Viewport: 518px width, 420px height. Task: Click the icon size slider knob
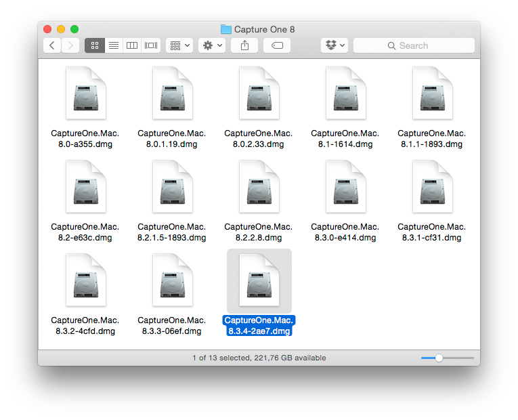click(439, 358)
